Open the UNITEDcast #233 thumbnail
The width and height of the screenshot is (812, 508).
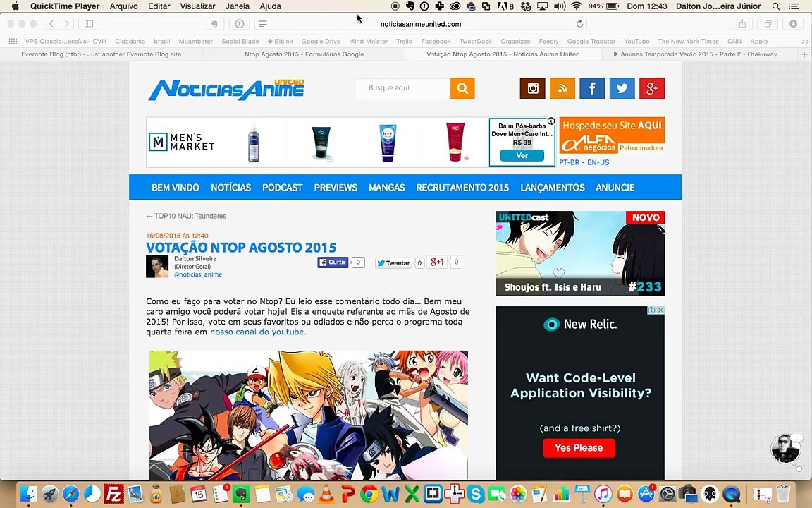pyautogui.click(x=580, y=253)
